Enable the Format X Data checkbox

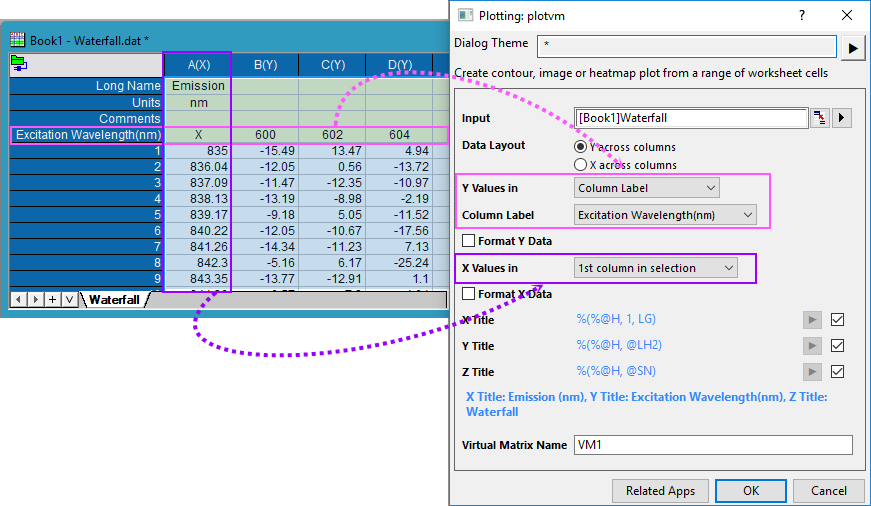click(x=469, y=293)
